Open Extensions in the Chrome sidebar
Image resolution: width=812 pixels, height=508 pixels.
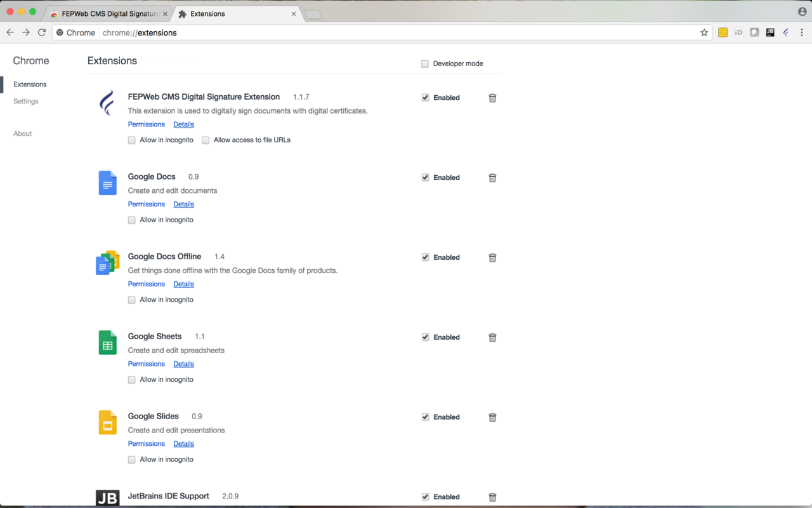pyautogui.click(x=30, y=84)
